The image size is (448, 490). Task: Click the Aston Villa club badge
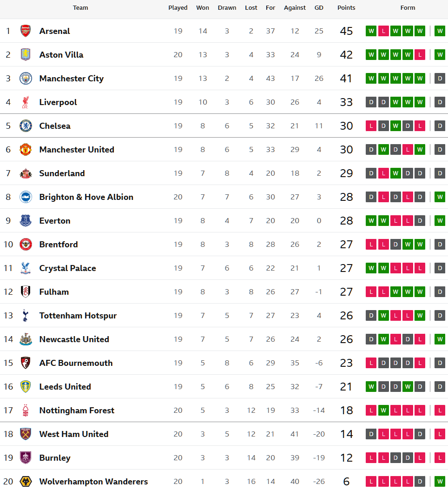[26, 55]
